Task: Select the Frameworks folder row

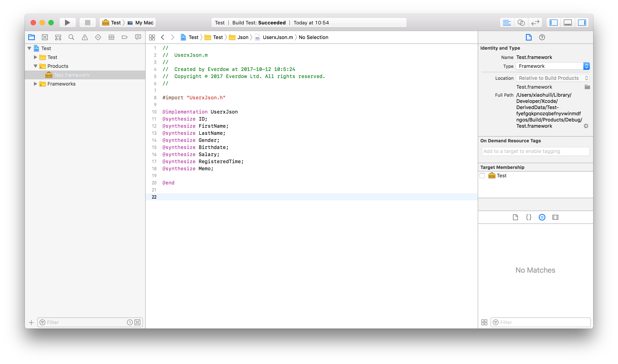Action: [x=85, y=84]
